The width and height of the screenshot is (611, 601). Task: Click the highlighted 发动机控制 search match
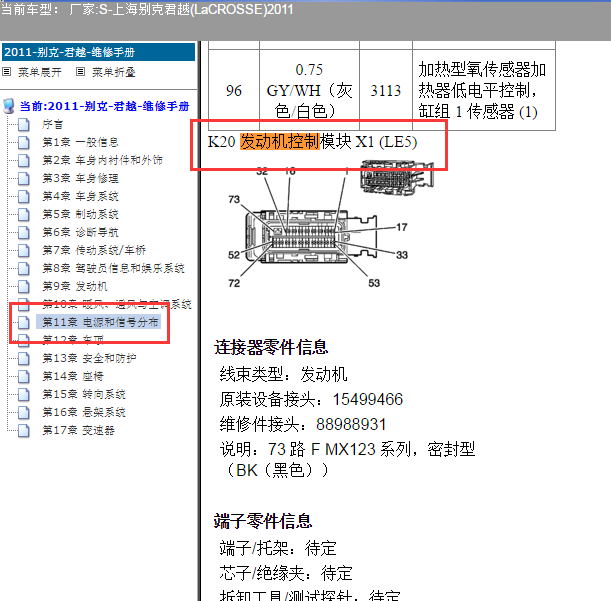[x=279, y=141]
